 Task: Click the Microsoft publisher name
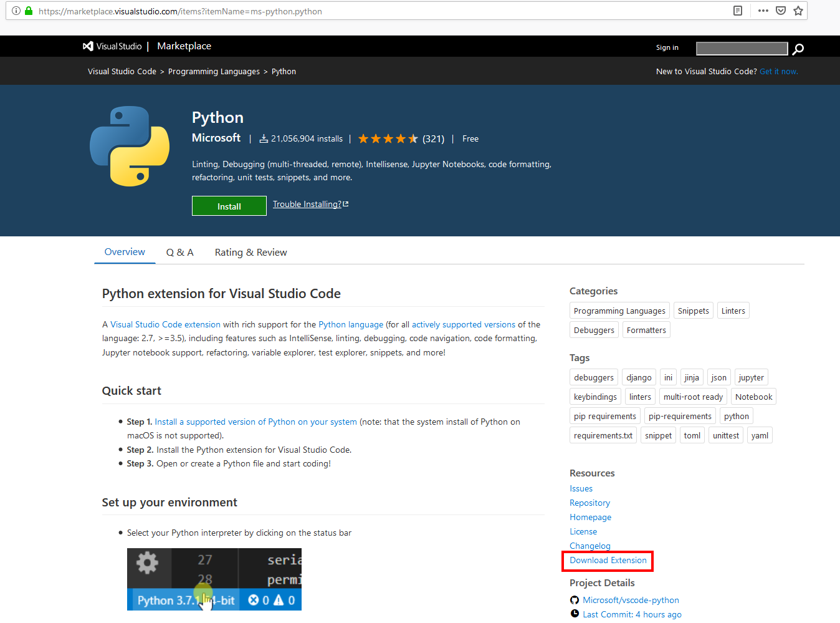click(x=216, y=138)
